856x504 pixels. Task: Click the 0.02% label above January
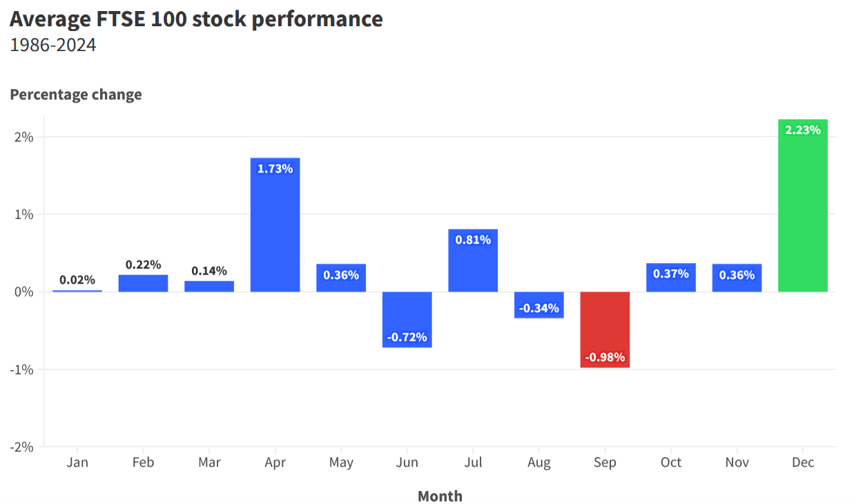(77, 280)
